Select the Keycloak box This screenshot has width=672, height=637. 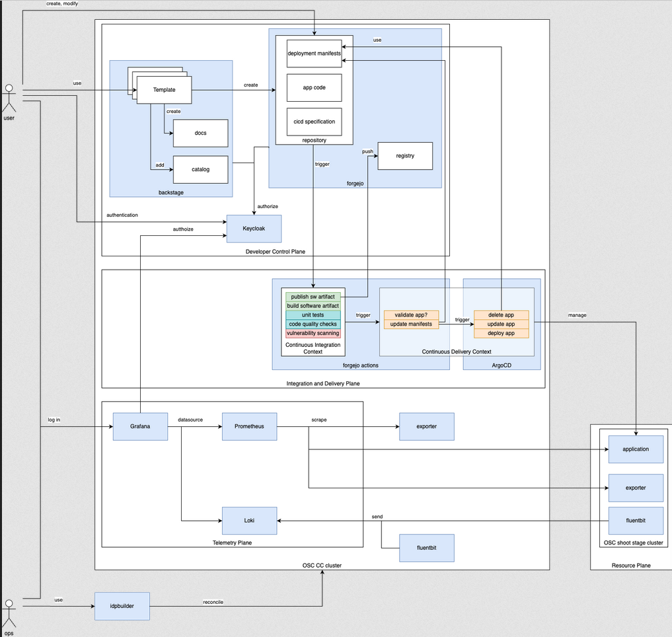coord(254,229)
